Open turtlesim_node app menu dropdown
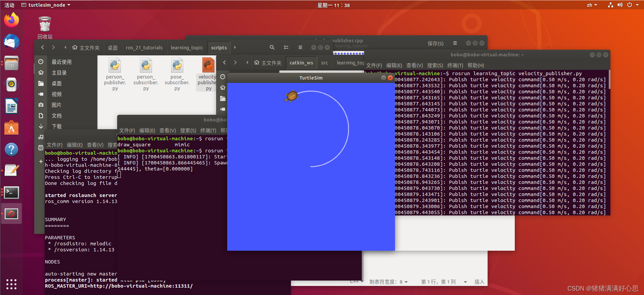 (46, 5)
